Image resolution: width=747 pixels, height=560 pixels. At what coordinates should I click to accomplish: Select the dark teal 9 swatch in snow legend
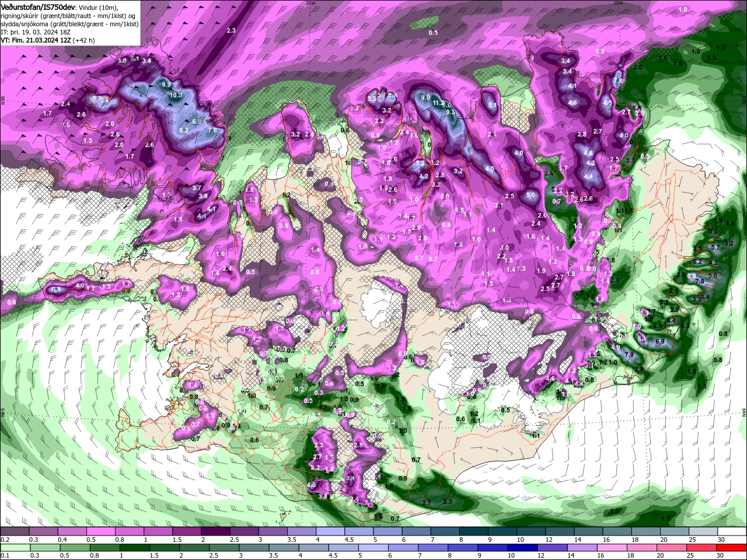pyautogui.click(x=502, y=531)
